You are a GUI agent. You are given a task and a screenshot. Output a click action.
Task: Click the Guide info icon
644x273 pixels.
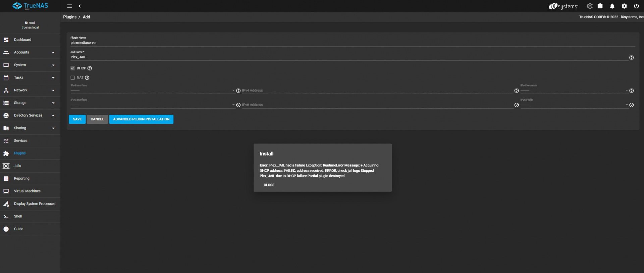[x=6, y=229]
